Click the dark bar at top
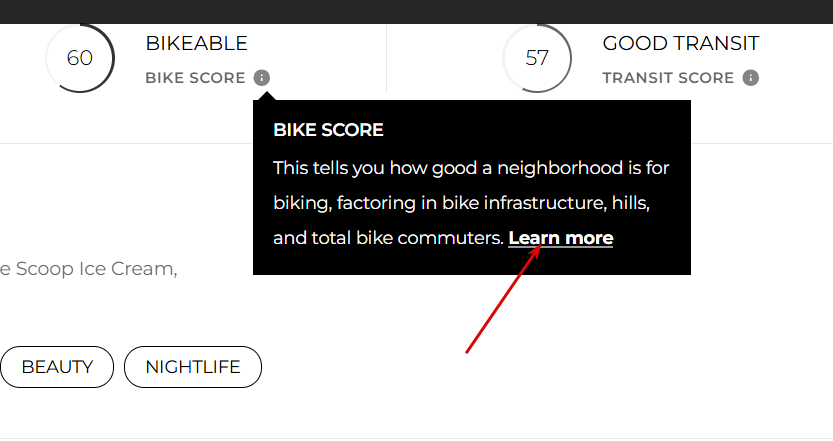Screen dimensions: 833x441 [x=416, y=12]
